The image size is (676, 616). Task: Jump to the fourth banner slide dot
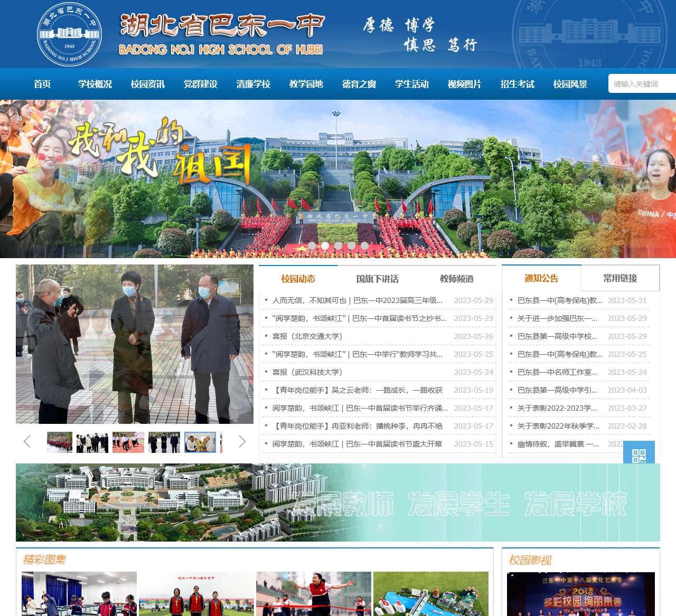pyautogui.click(x=351, y=245)
